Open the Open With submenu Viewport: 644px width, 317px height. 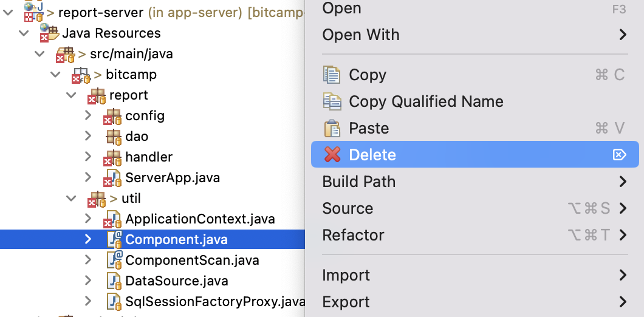(x=474, y=35)
